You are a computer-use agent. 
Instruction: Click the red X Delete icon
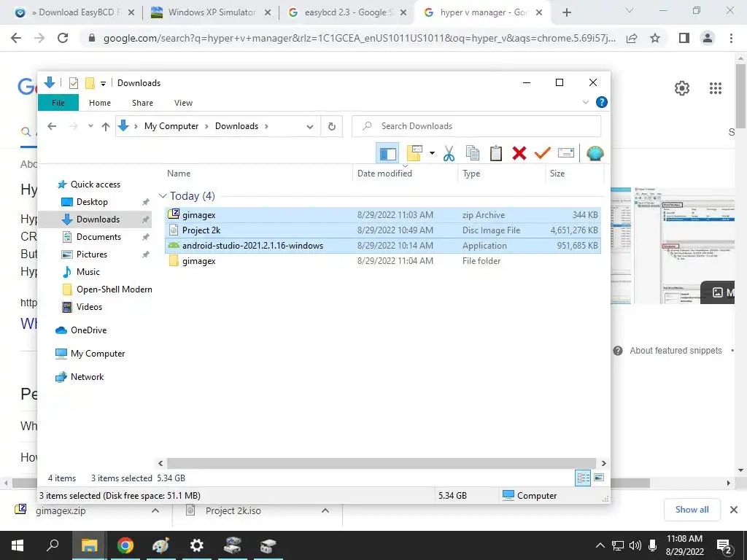(519, 153)
